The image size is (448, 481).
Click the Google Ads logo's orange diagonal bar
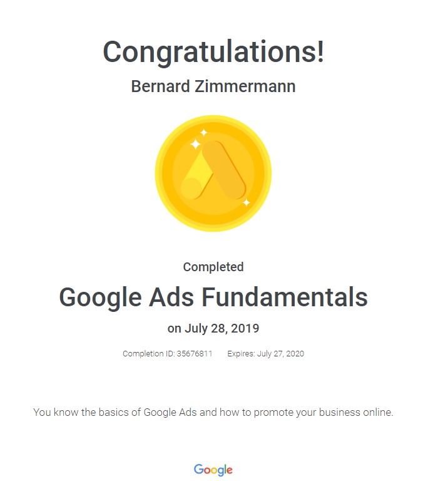224,170
